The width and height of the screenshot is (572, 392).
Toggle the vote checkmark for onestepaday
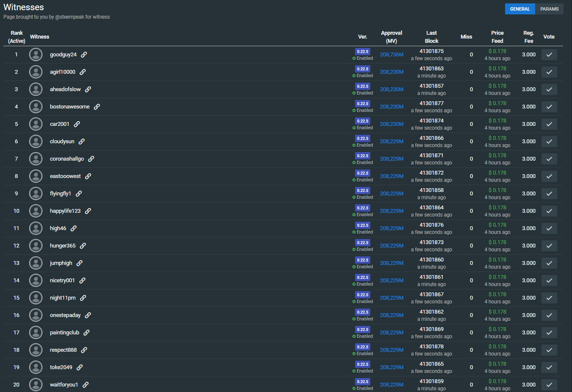(549, 315)
